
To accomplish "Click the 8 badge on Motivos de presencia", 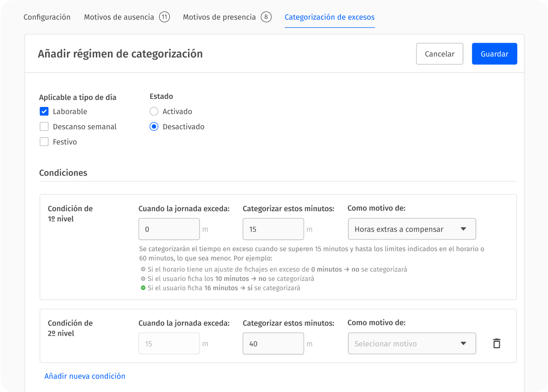I will (266, 17).
